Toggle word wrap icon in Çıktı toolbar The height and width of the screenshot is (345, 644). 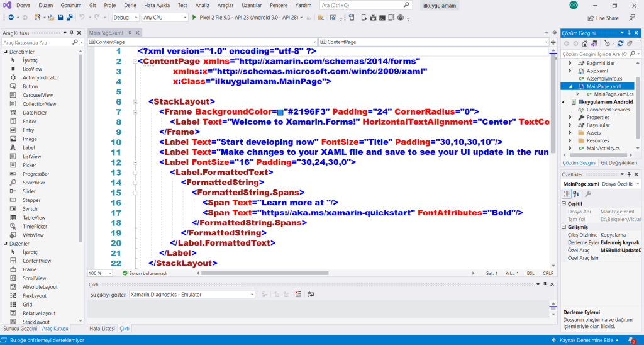[x=309, y=294]
